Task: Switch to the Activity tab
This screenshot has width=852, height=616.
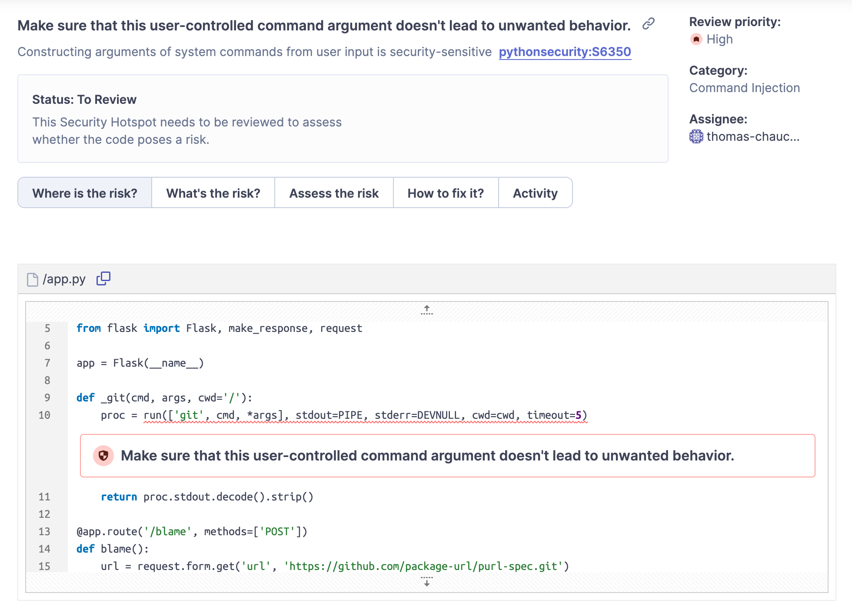Action: pos(535,193)
